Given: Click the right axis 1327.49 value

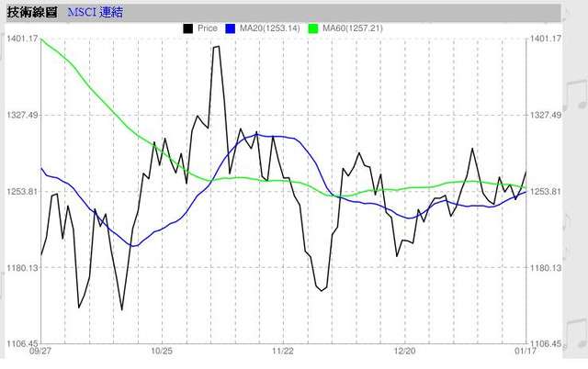Looking at the screenshot, I should click(x=546, y=115).
